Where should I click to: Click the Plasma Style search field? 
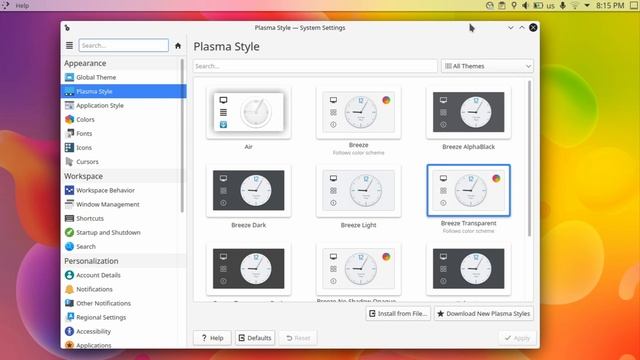[315, 66]
